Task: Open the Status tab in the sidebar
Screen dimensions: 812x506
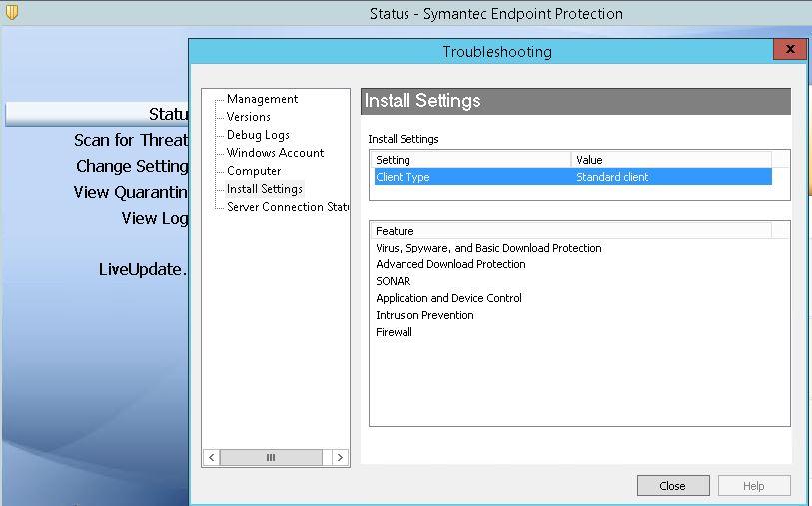Action: coord(166,114)
